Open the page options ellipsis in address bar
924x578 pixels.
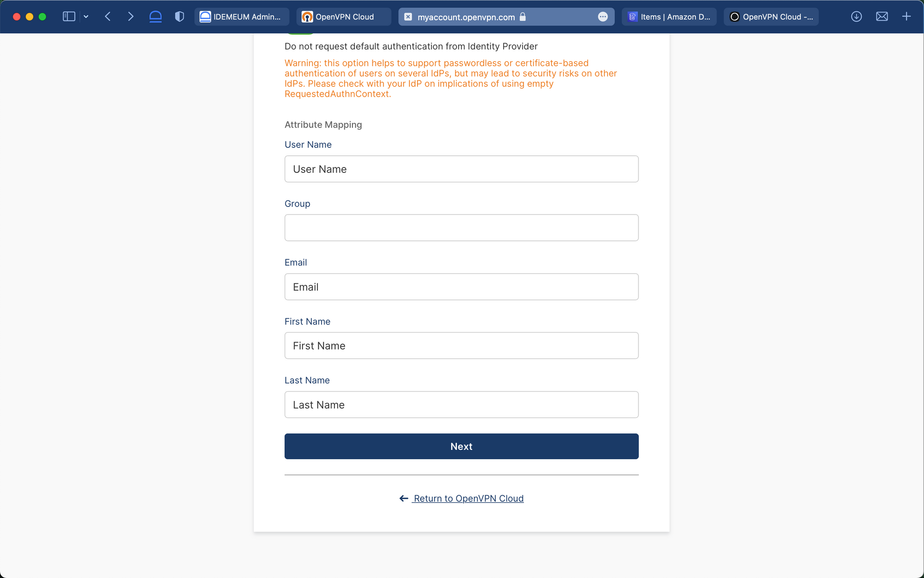tap(603, 17)
